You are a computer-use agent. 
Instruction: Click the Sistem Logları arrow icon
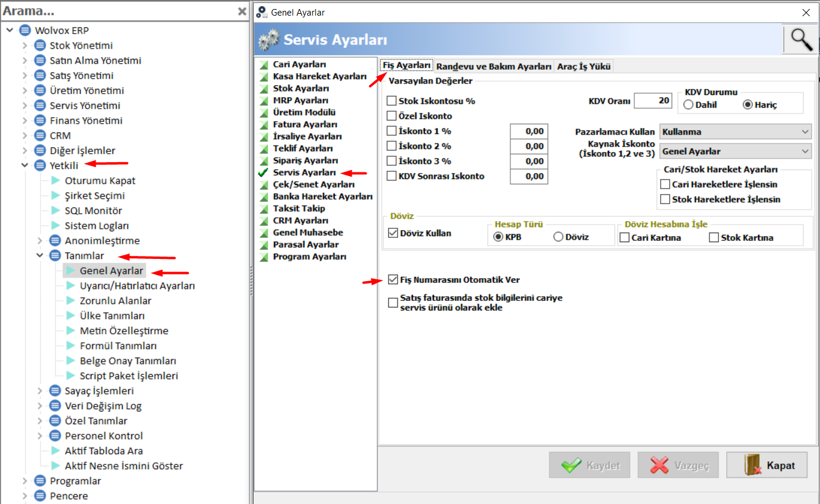point(56,225)
